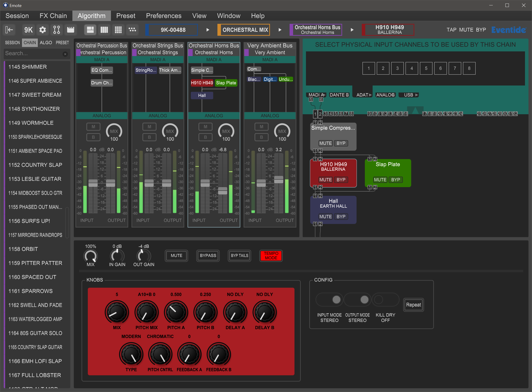Viewport: 532px width, 392px height.
Task: Expand the arrow after the 9K-00488 box
Action: [x=208, y=30]
